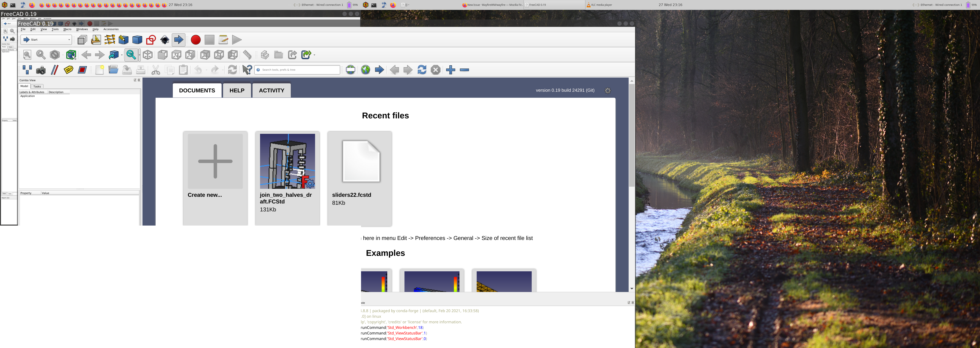Expand the link-make arrow dropdown after green arrow
980x348 pixels.
click(315, 55)
